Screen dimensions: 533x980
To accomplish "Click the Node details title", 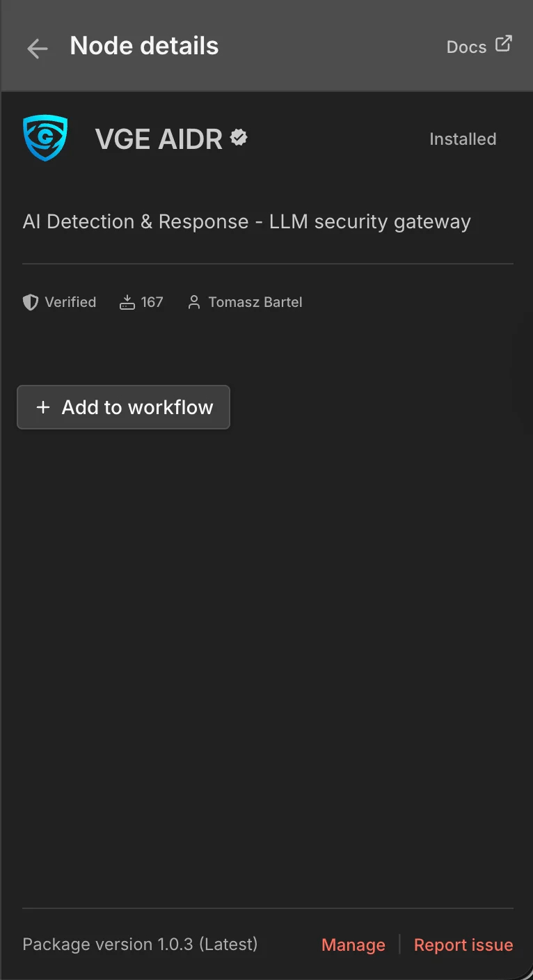I will coord(144,45).
